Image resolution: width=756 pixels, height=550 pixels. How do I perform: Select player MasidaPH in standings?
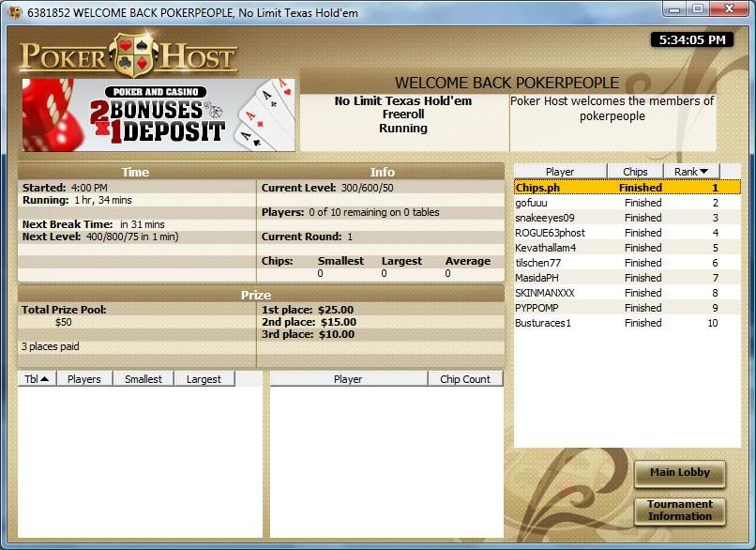coord(627,278)
